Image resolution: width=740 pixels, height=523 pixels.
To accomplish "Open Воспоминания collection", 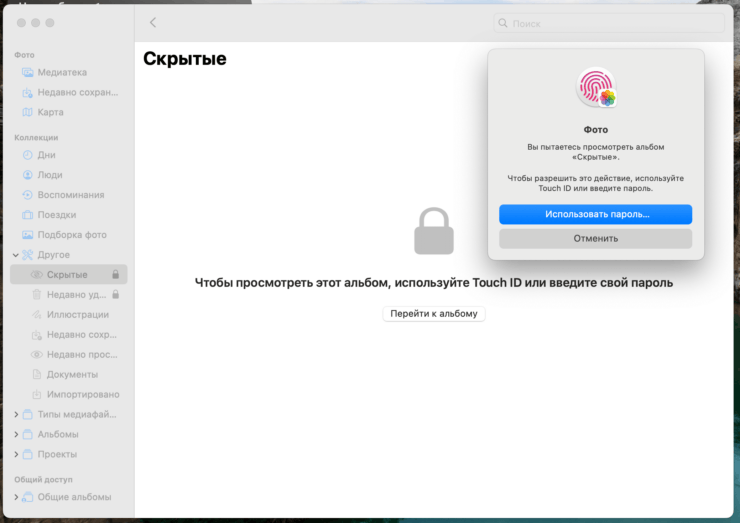I will coord(69,195).
